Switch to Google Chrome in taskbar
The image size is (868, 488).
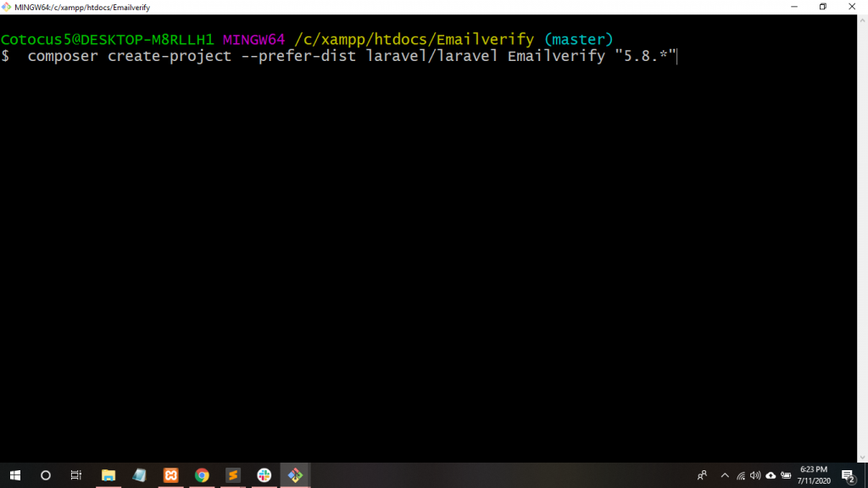click(202, 475)
